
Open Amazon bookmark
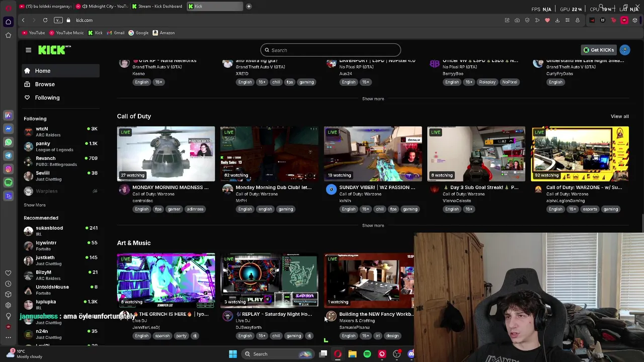pyautogui.click(x=164, y=33)
